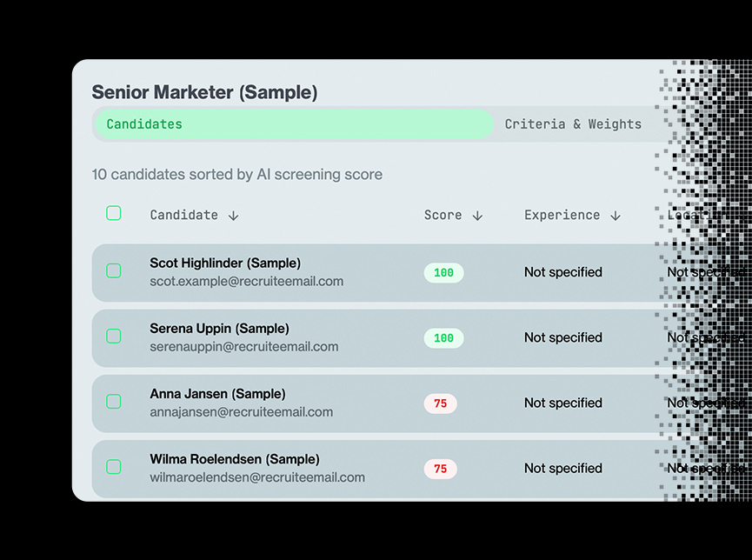Click Experience column header label
The image size is (752, 560).
562,215
